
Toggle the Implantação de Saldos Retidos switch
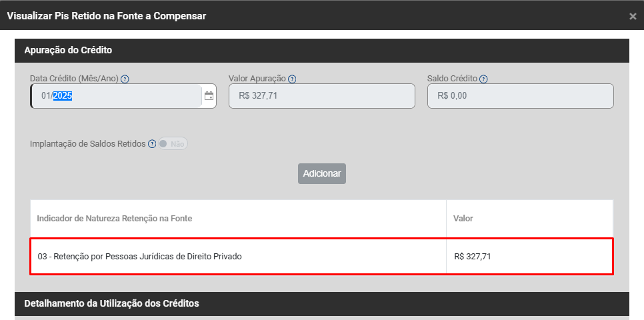pyautogui.click(x=173, y=144)
